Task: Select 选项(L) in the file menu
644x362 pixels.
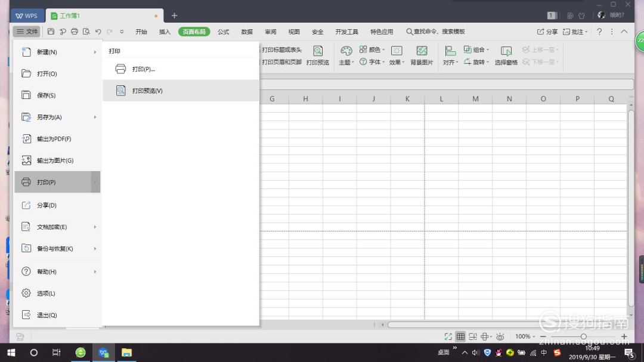Action: click(x=57, y=293)
